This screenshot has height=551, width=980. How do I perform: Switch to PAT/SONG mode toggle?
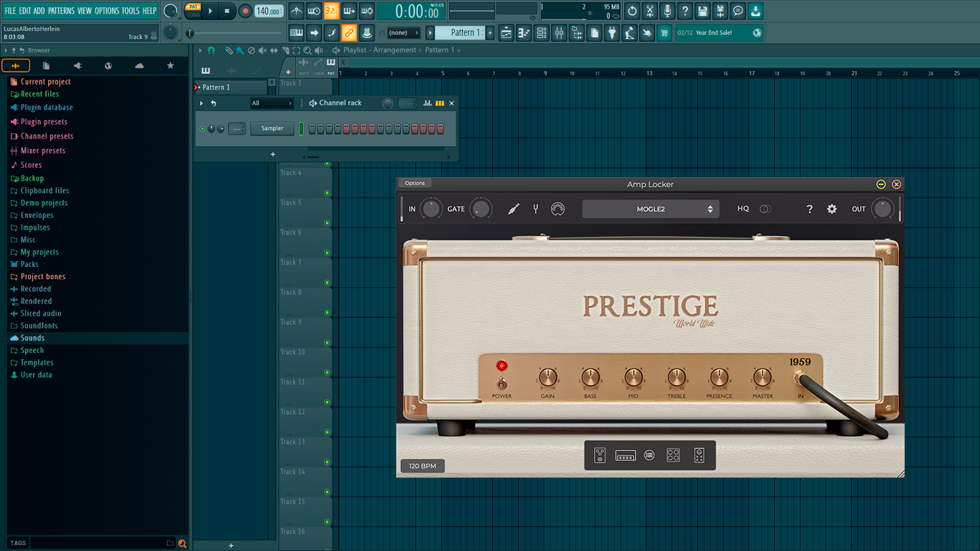(193, 11)
